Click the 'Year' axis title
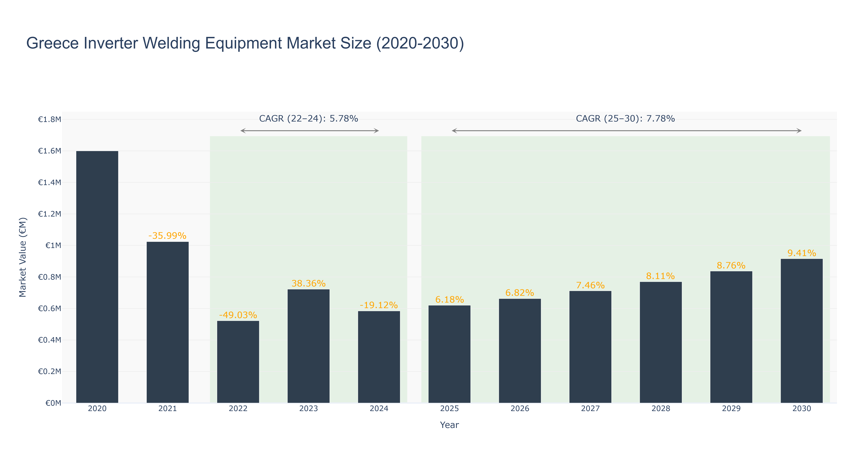 click(449, 425)
